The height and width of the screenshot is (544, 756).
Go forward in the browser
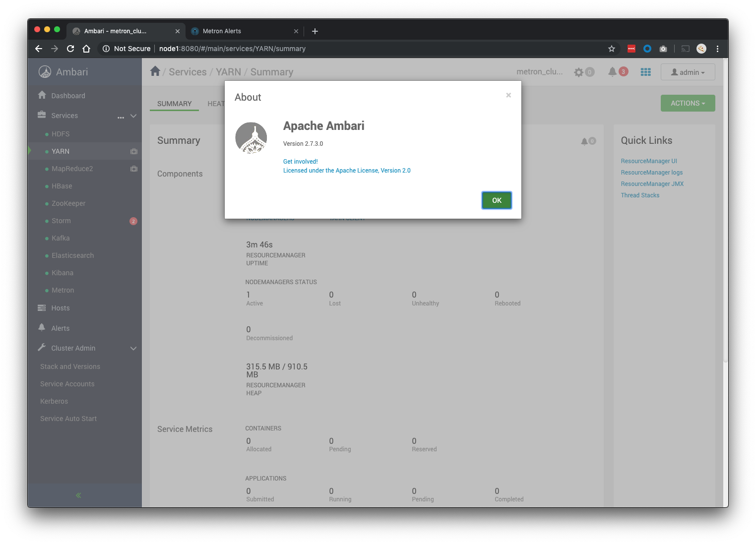(x=55, y=49)
